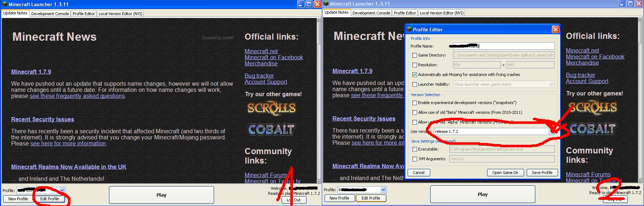This screenshot has height=206, width=644.
Task: Click the Java executable path field
Action: [x=502, y=149]
